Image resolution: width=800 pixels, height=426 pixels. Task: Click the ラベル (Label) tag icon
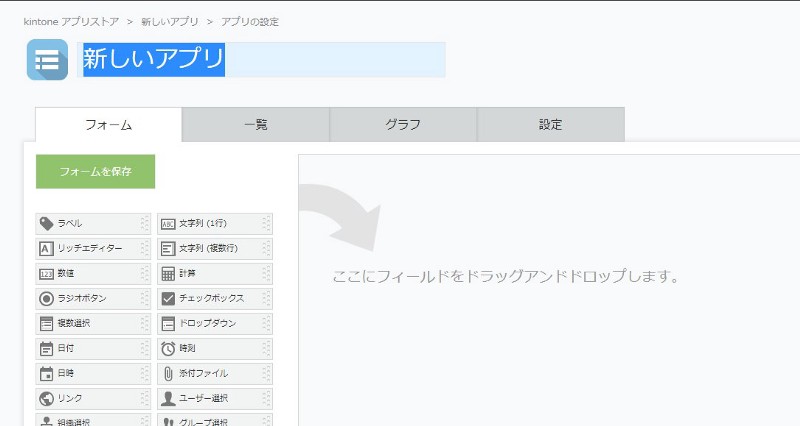(46, 224)
